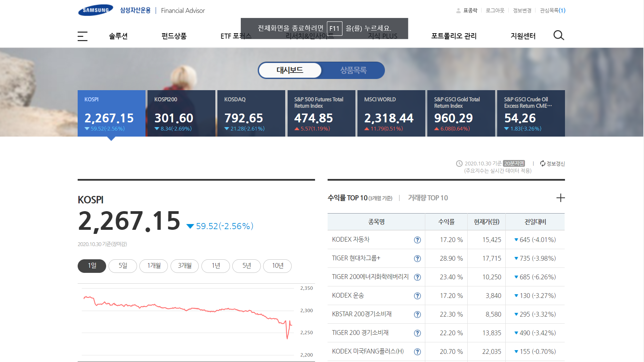Open the hamburger menu icon
This screenshot has width=644, height=362.
point(82,36)
